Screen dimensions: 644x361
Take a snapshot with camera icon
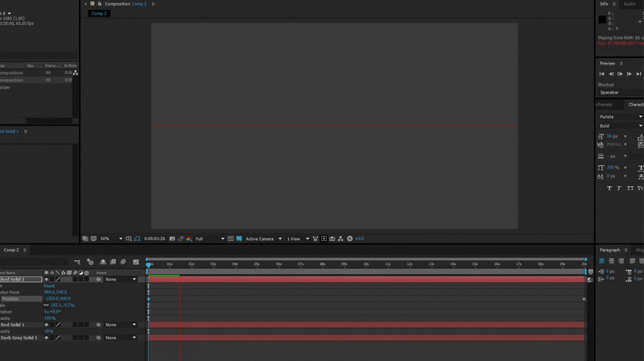click(x=172, y=239)
